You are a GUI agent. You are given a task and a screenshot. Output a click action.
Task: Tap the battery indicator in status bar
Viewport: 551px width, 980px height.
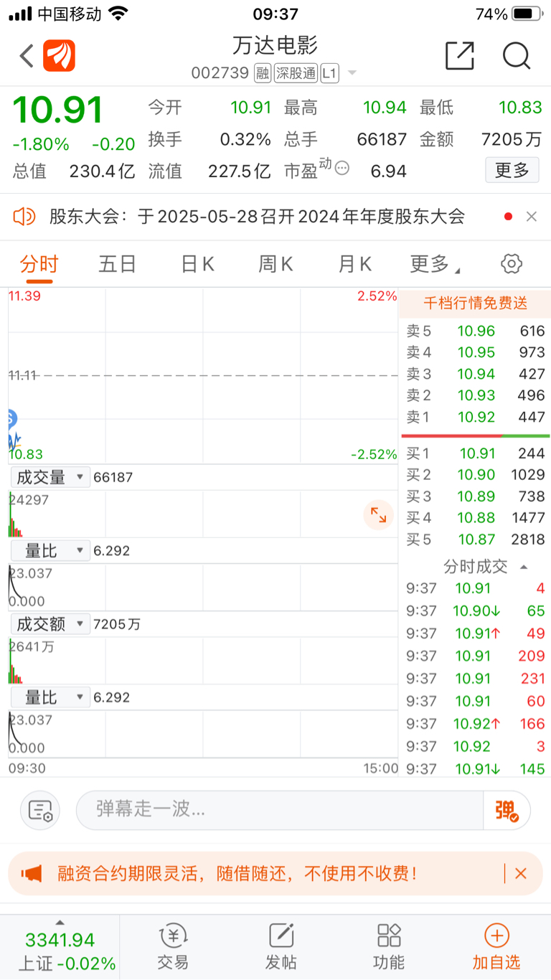click(x=527, y=14)
